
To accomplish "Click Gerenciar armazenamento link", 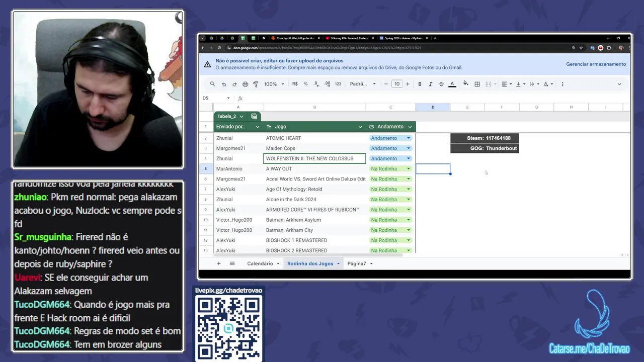I will click(596, 64).
